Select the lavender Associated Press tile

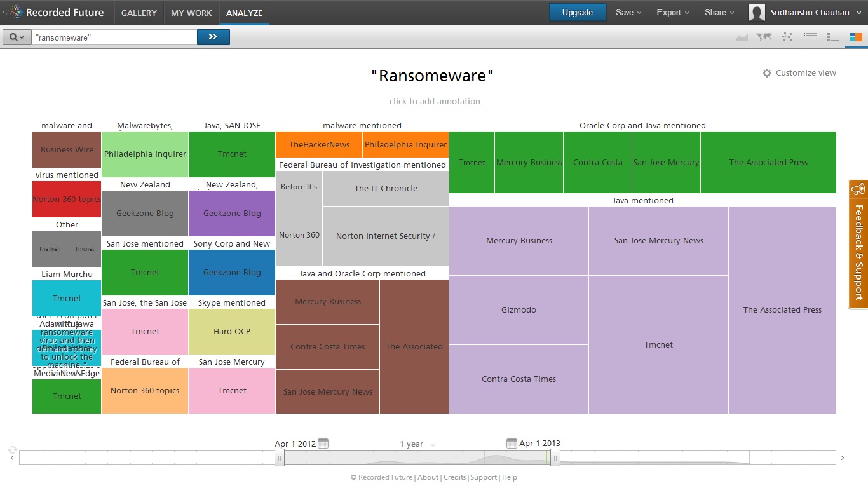(x=782, y=309)
